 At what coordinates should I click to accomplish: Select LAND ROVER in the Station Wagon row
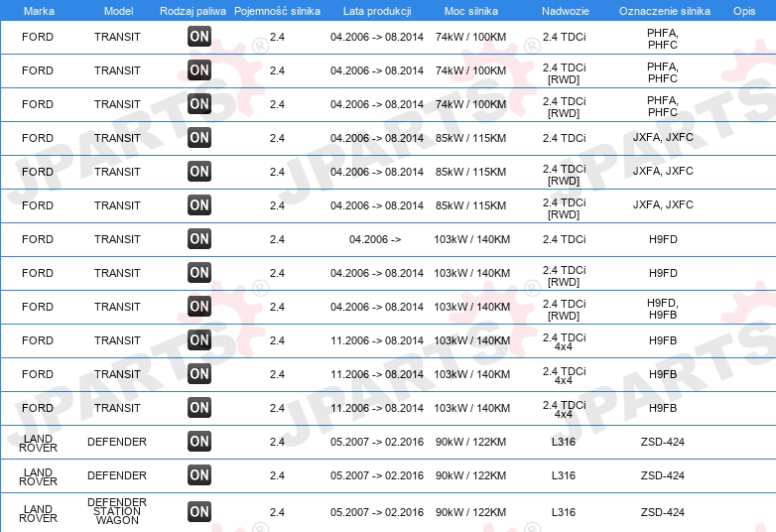38,513
